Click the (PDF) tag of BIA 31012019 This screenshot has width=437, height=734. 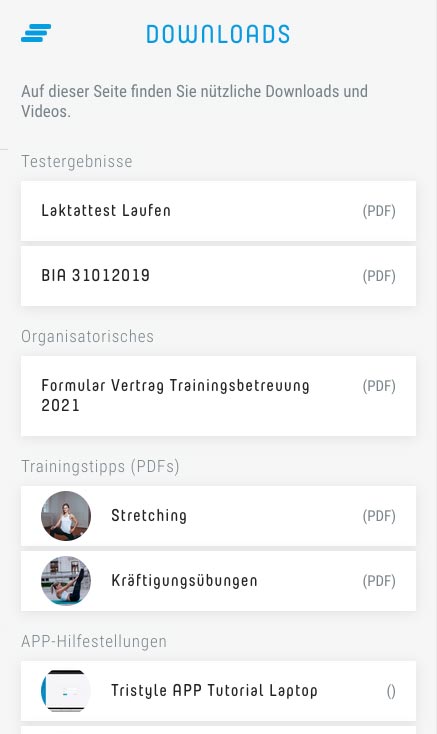point(379,276)
